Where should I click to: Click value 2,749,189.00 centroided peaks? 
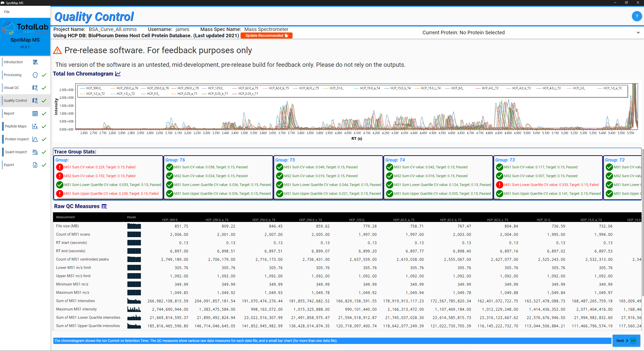click(x=175, y=260)
